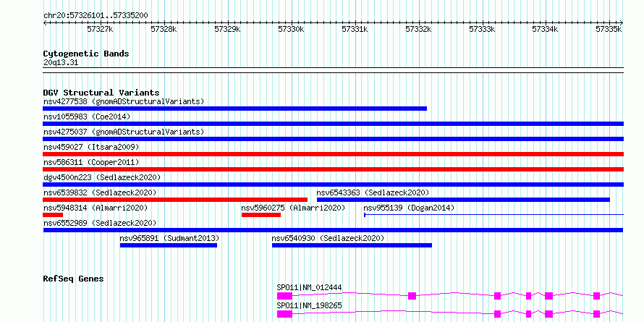Image resolution: width=644 pixels, height=322 pixels.
Task: Click the nsv6552989 (Sedlazeck2020) blue bar
Action: tap(333, 230)
